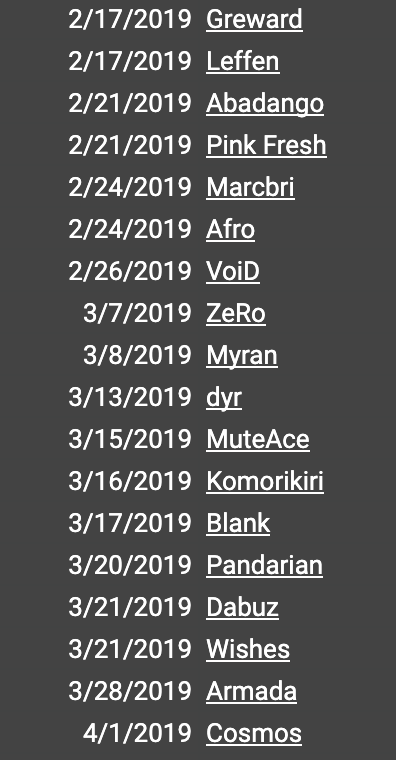Visit the Myran link

click(242, 355)
